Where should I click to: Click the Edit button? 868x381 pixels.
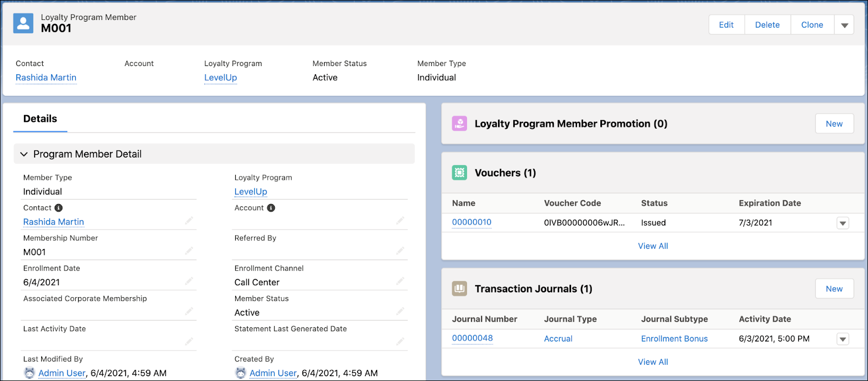pyautogui.click(x=726, y=25)
